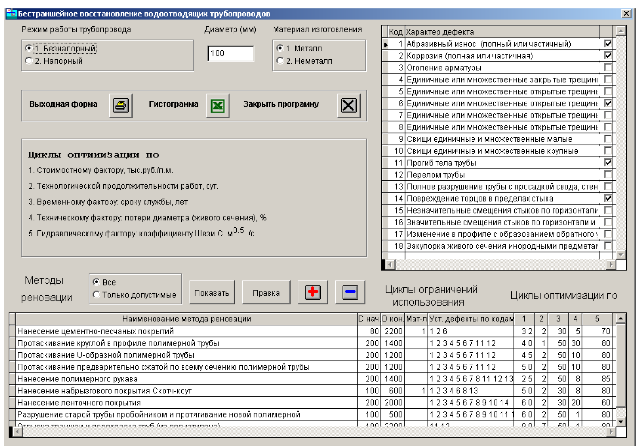The width and height of the screenshot is (640, 448).
Task: Click the application icon in the title bar
Action: pyautogui.click(x=11, y=13)
